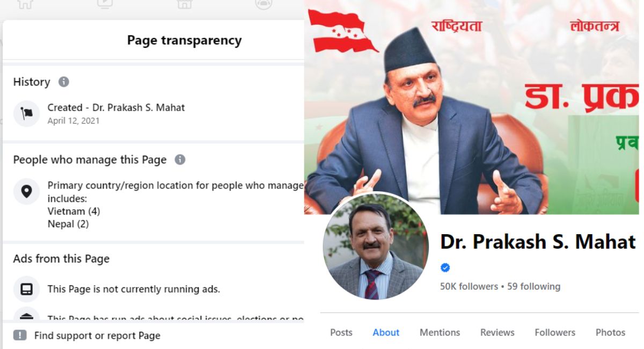The height and width of the screenshot is (349, 644).
Task: Click the Nepali Congress flag icon on cover
Action: click(x=343, y=31)
